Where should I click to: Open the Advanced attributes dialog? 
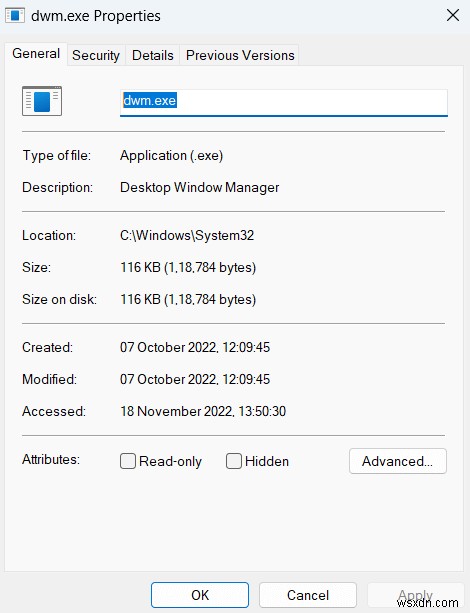coord(398,461)
